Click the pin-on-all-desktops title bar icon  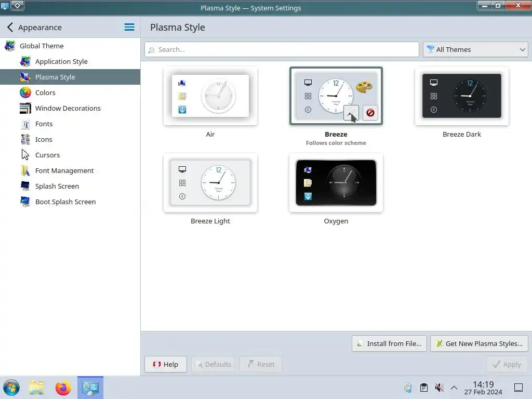click(x=17, y=5)
